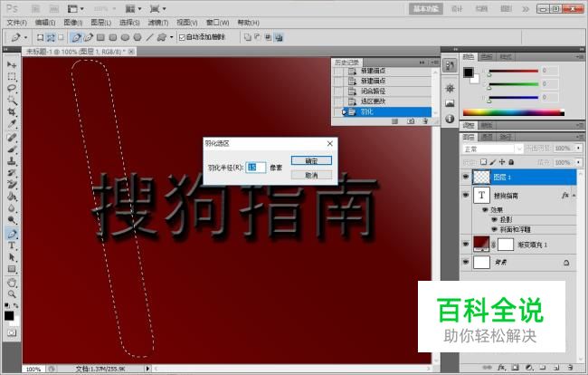Open geometry options arrow after custom shape
Screen dimensions: 588x375
pyautogui.click(x=171, y=37)
